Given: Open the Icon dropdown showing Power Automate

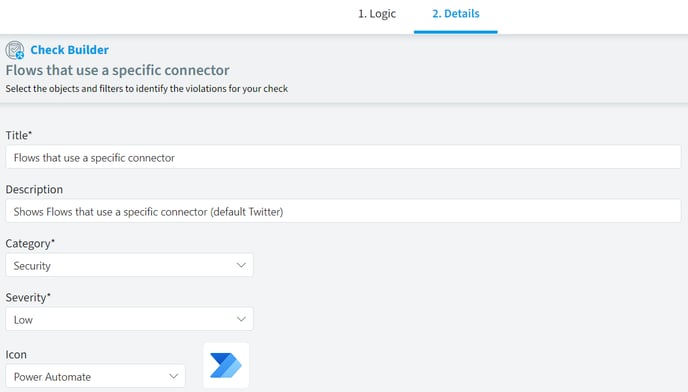Looking at the screenshot, I should pyautogui.click(x=95, y=376).
